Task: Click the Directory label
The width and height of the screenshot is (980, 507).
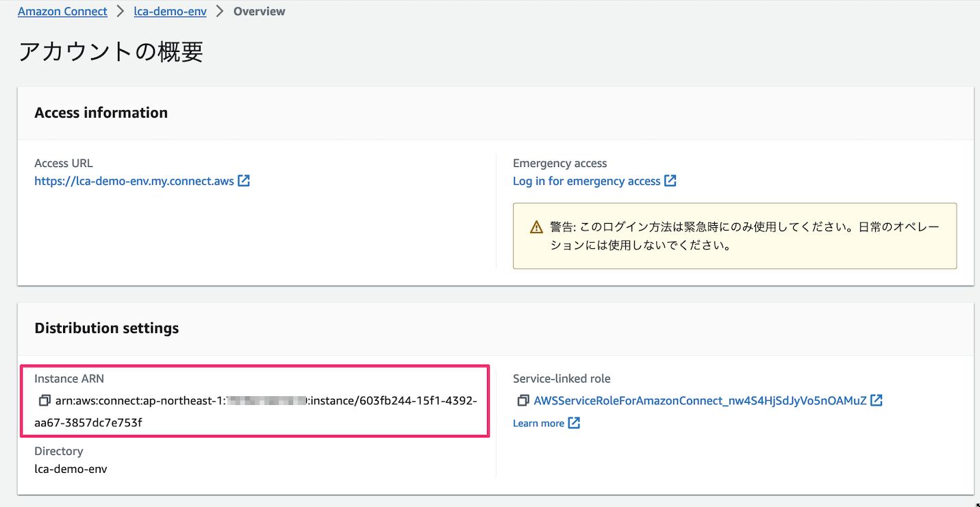Action: tap(58, 452)
